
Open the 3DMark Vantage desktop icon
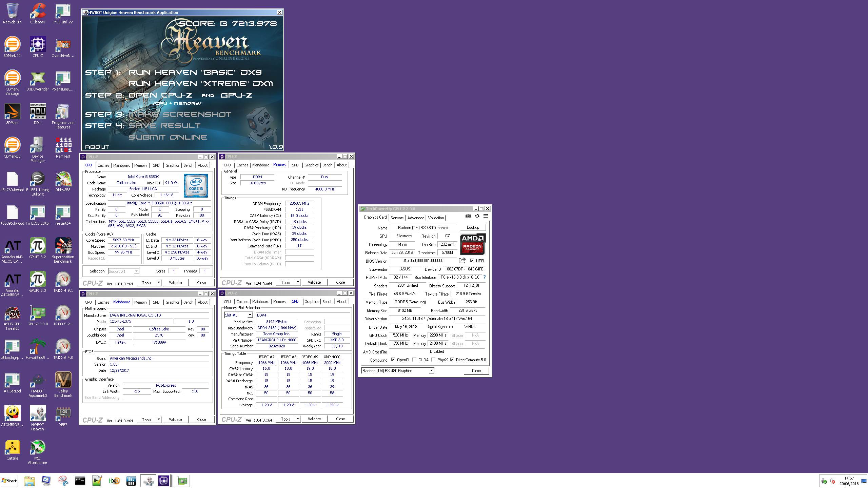[12, 83]
